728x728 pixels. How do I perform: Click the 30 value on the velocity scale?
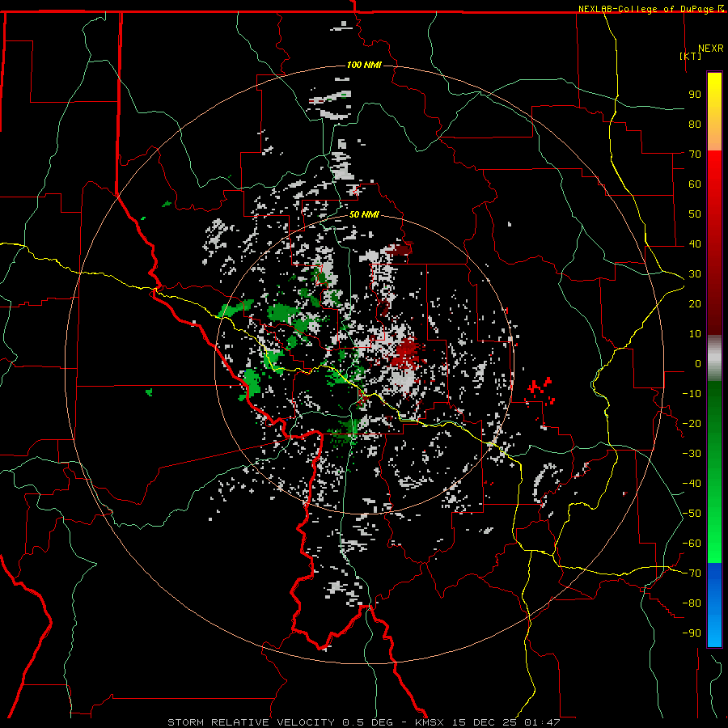[695, 274]
